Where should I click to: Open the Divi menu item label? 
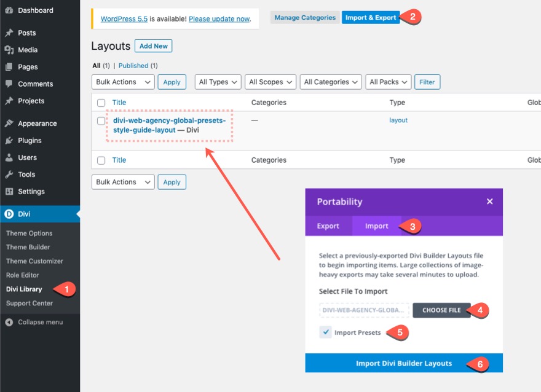click(x=24, y=214)
